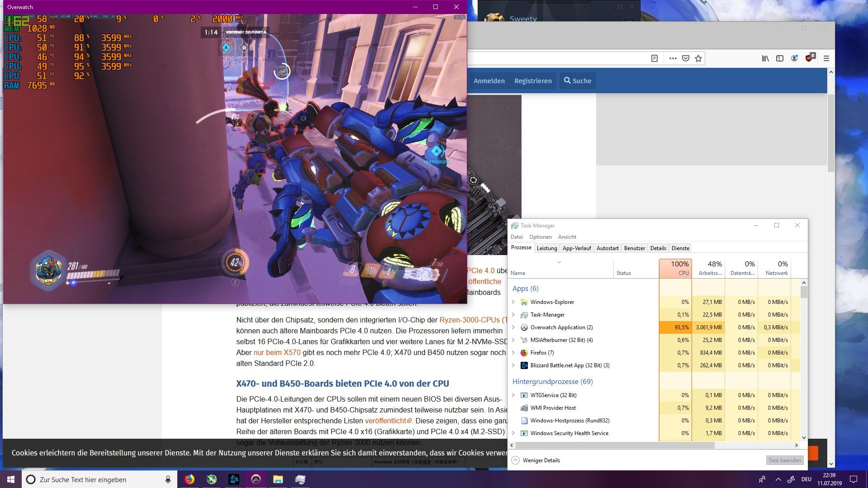
Task: Open File Explorer from taskbar
Action: point(278,479)
